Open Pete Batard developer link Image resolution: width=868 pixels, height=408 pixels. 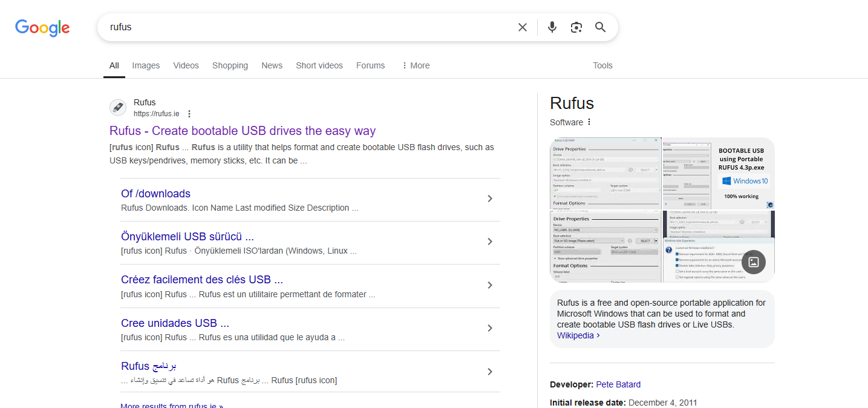point(618,384)
